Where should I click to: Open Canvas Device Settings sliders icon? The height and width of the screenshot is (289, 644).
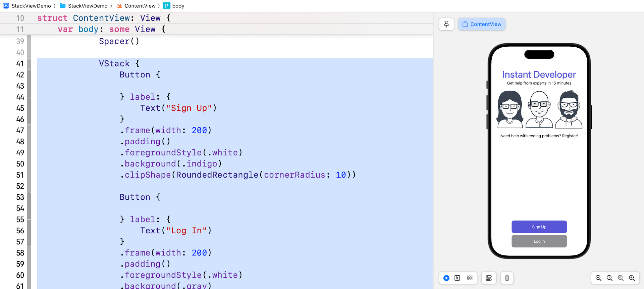489,278
